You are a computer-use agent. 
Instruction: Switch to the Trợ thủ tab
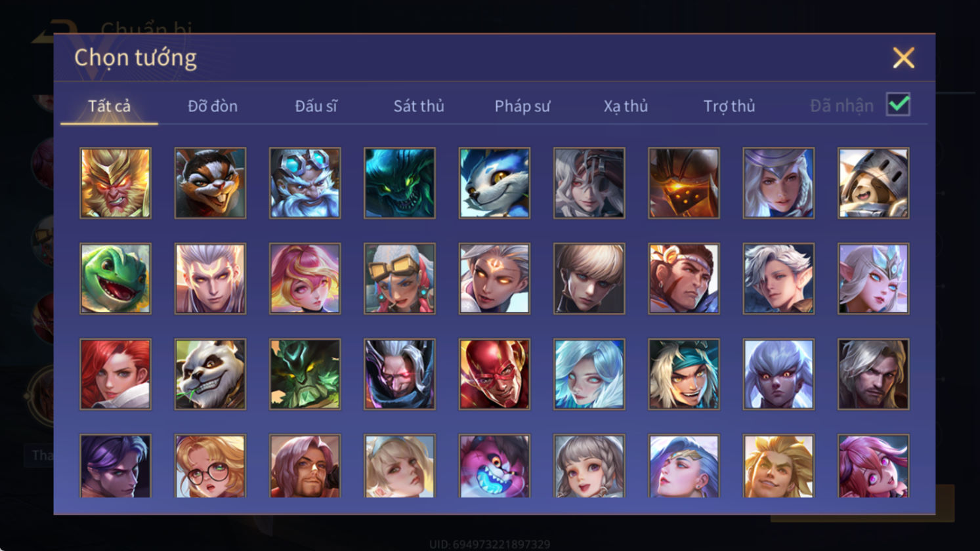729,106
